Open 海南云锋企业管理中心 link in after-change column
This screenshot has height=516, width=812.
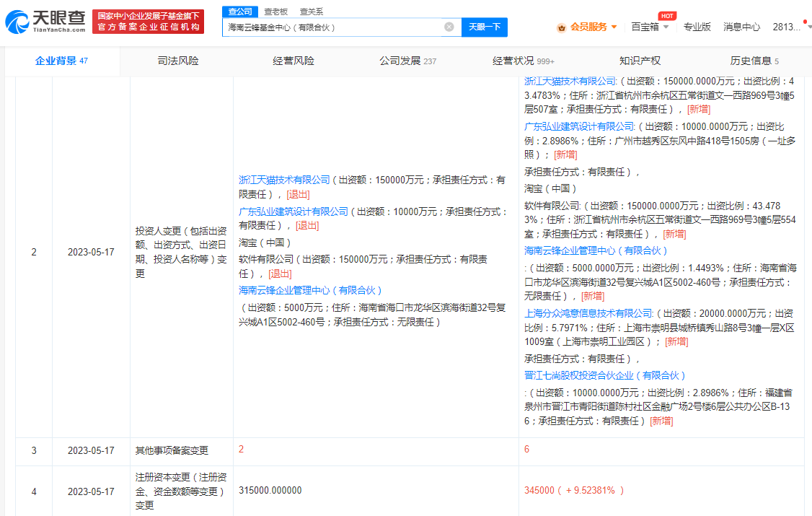(596, 250)
